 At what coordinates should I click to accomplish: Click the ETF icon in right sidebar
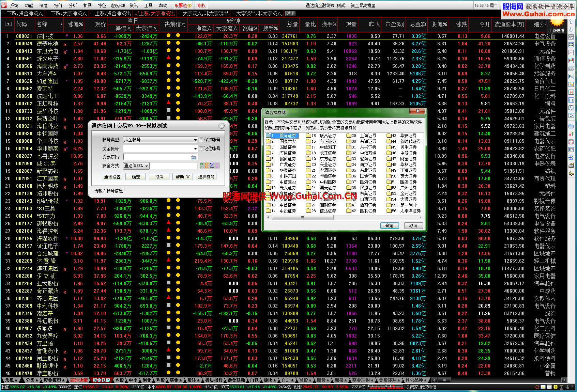[x=571, y=150]
